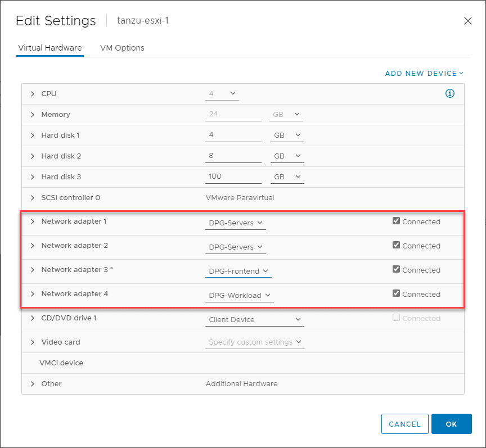Viewport: 486px width, 448px height.
Task: Disable Connected for Network adapter 4
Action: 397,293
